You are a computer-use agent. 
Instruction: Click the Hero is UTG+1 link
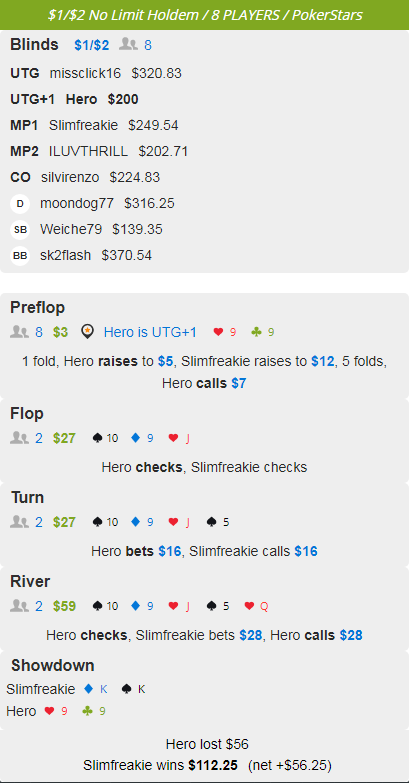(x=150, y=332)
